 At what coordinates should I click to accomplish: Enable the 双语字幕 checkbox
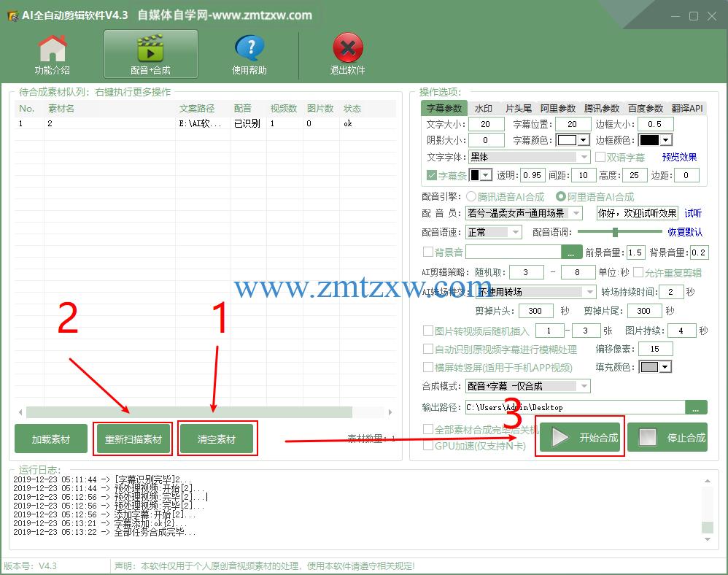pos(600,156)
